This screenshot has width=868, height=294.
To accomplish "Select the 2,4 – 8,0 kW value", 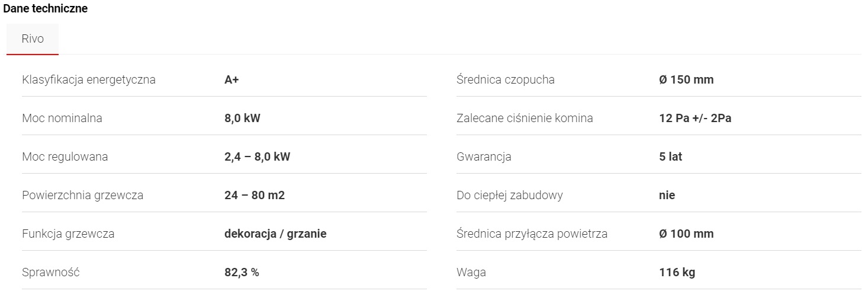I will [x=258, y=156].
